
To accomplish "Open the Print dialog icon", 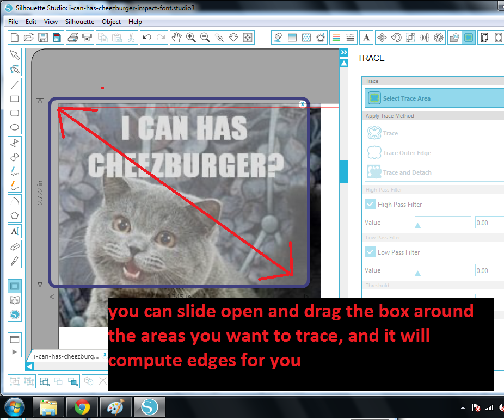I will point(73,38).
